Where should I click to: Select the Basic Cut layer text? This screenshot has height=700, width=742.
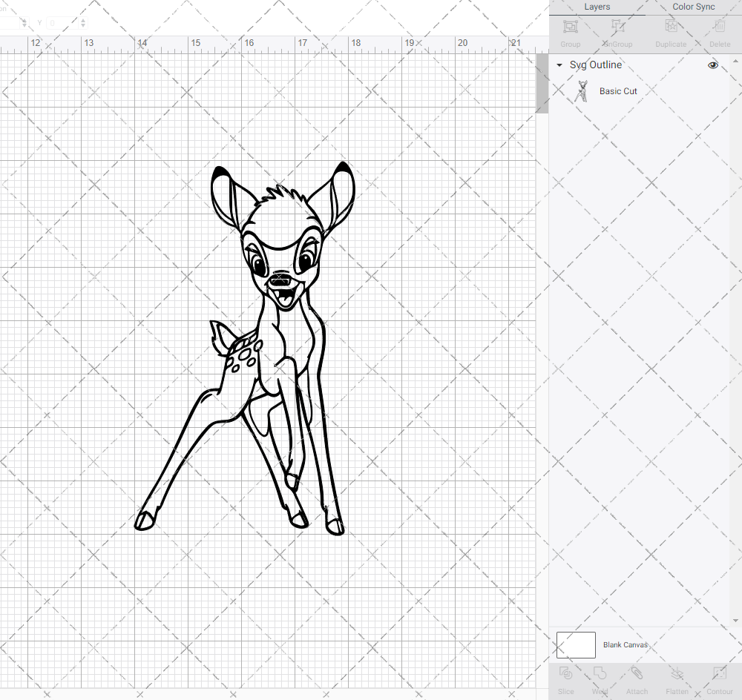coord(618,91)
